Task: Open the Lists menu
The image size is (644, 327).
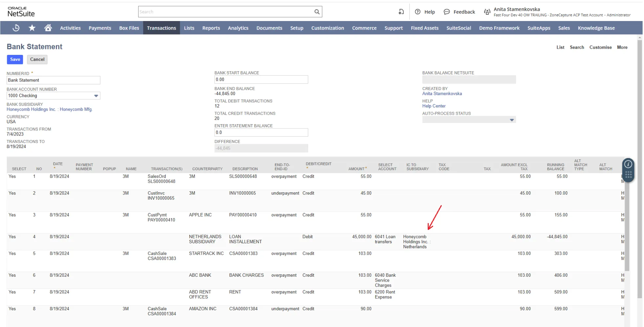Action: pos(189,28)
